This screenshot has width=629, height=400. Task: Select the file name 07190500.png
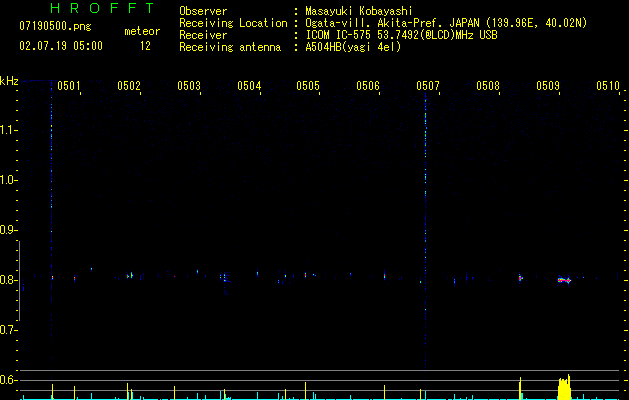55,27
